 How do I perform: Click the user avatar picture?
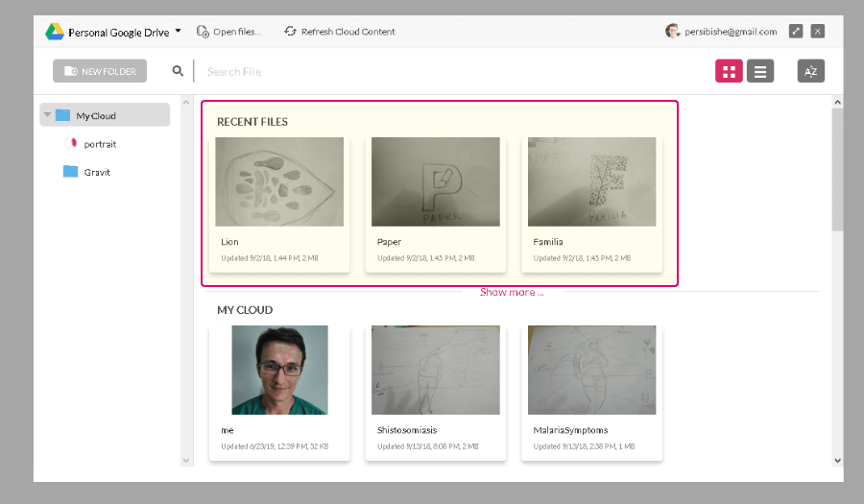pos(672,32)
